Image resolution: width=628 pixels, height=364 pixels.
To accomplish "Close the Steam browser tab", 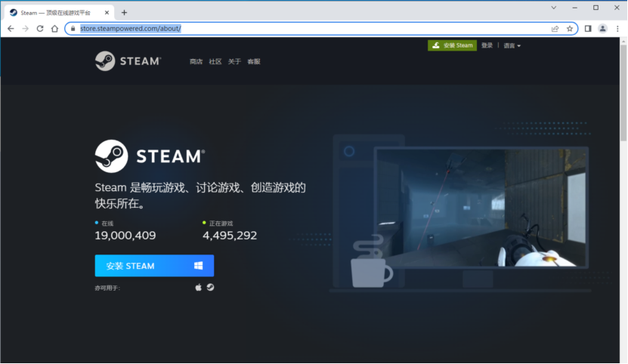I will (107, 12).
